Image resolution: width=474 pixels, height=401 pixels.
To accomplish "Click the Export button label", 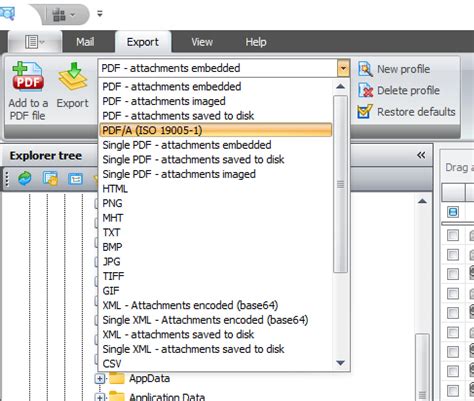I will pos(73,103).
